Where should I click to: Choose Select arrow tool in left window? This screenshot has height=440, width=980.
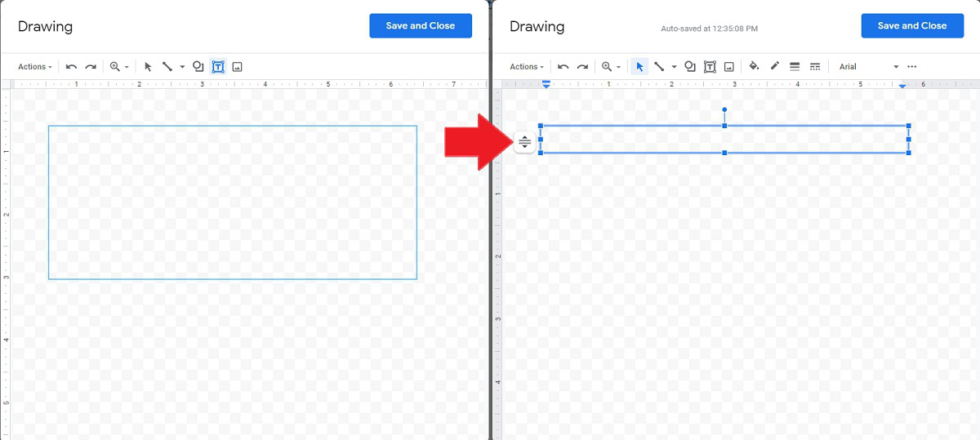click(149, 67)
